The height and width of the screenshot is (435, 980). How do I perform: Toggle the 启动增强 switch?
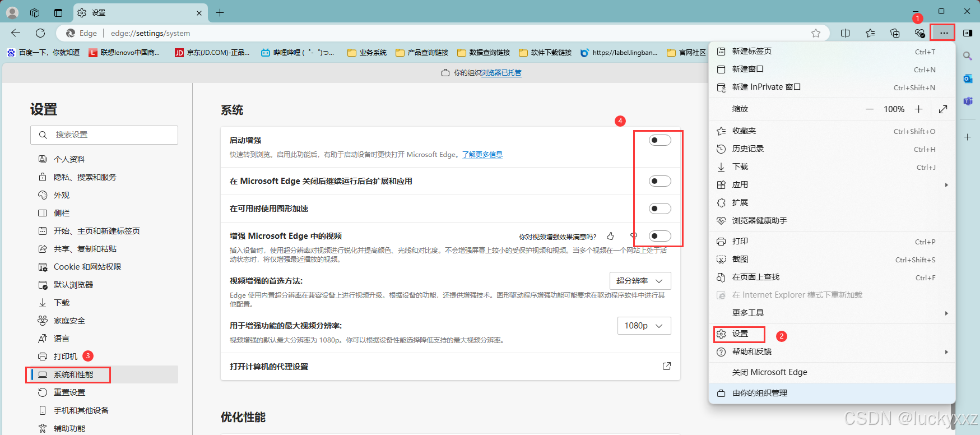pyautogui.click(x=660, y=140)
